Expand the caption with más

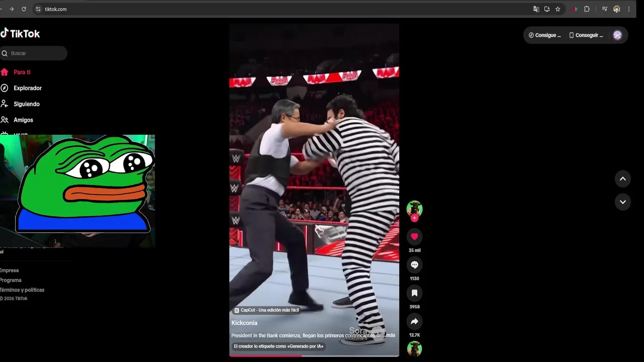pyautogui.click(x=390, y=335)
